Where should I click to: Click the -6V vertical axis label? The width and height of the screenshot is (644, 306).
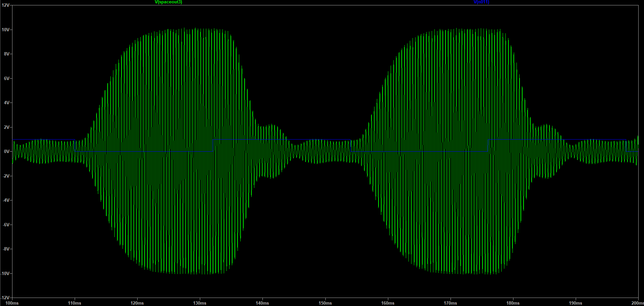point(6,225)
